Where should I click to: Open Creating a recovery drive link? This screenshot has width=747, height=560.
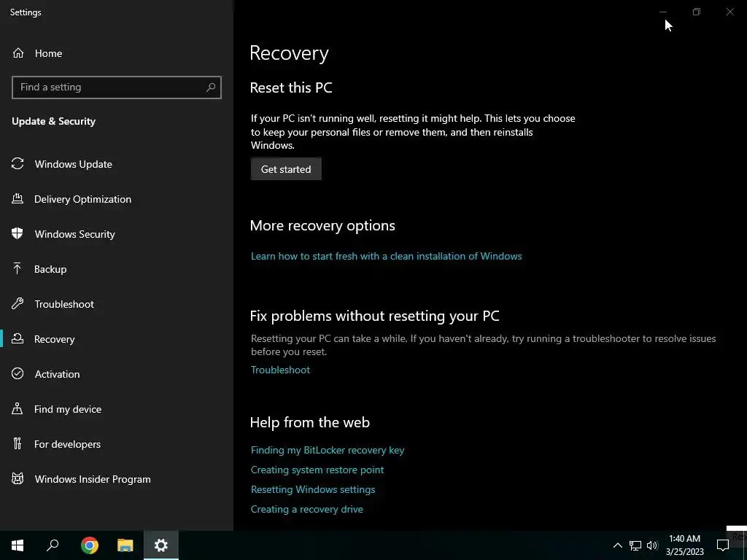click(x=307, y=509)
